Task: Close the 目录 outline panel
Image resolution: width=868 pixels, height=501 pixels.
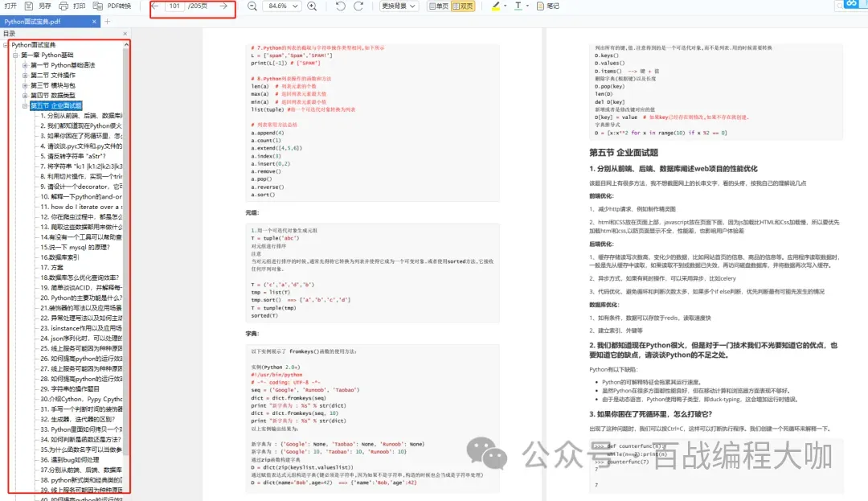Action: click(125, 34)
